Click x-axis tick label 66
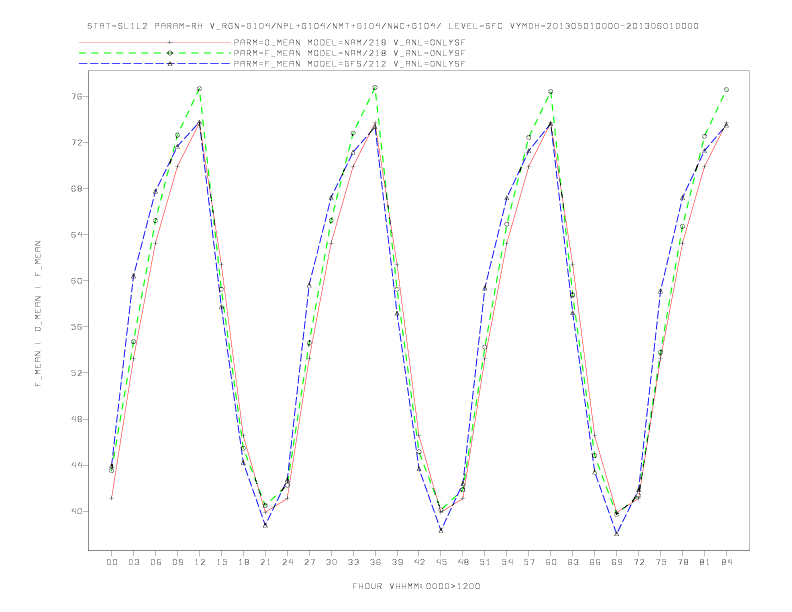The width and height of the screenshot is (792, 612). 595,562
